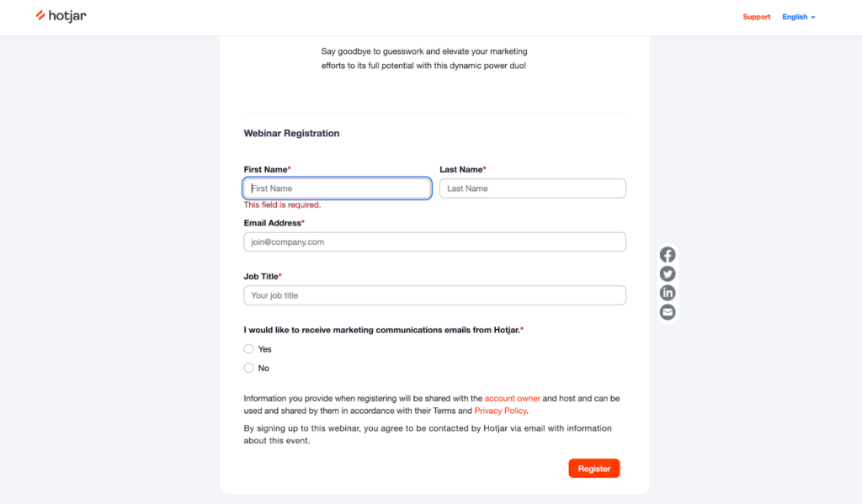862x504 pixels.
Task: Share the webinar via email icon
Action: [668, 312]
